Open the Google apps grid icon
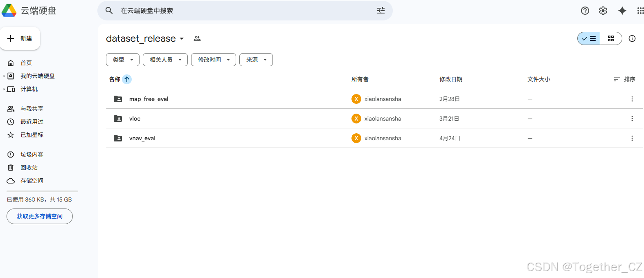 [x=640, y=11]
